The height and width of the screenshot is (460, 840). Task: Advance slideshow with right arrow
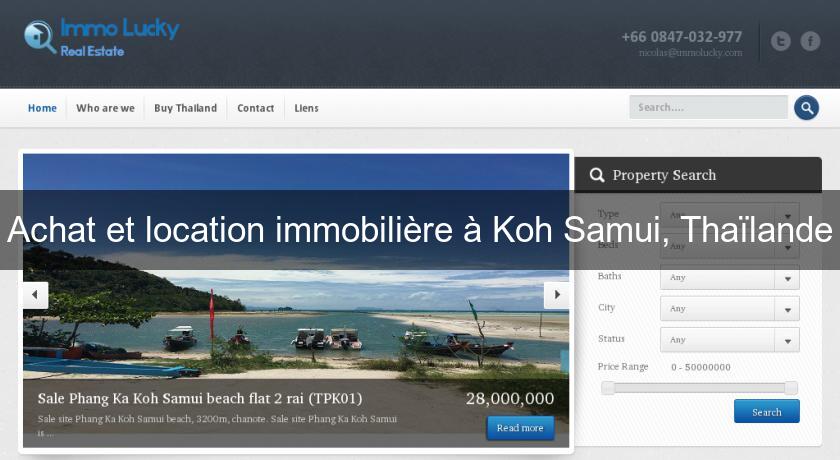tap(557, 295)
